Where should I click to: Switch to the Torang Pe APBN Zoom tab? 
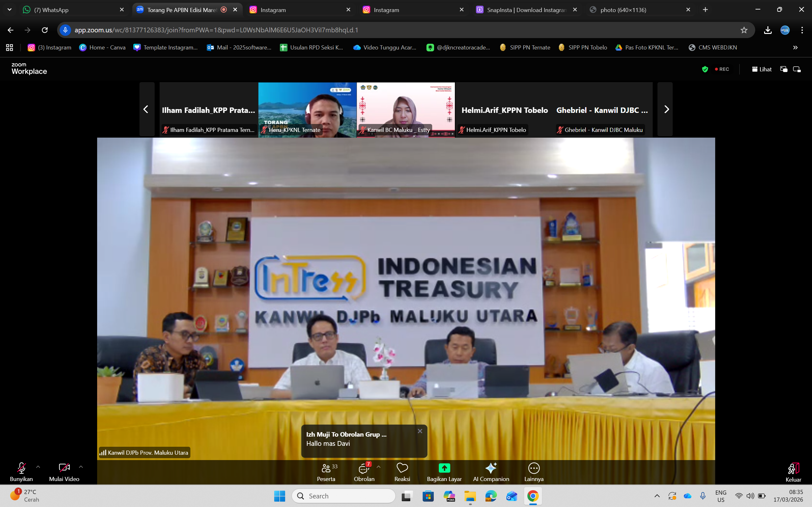(x=181, y=10)
